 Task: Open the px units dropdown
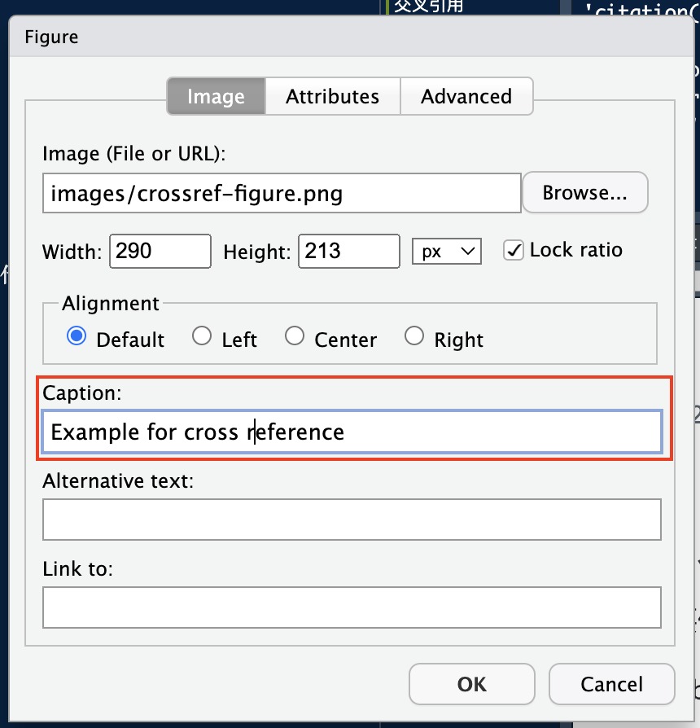447,251
